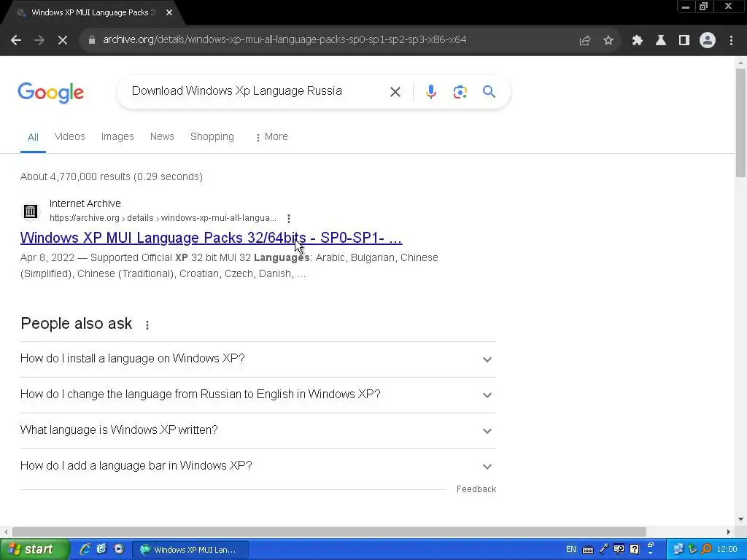Start a voice search with the microphone
This screenshot has height=560, width=747.
pos(430,92)
